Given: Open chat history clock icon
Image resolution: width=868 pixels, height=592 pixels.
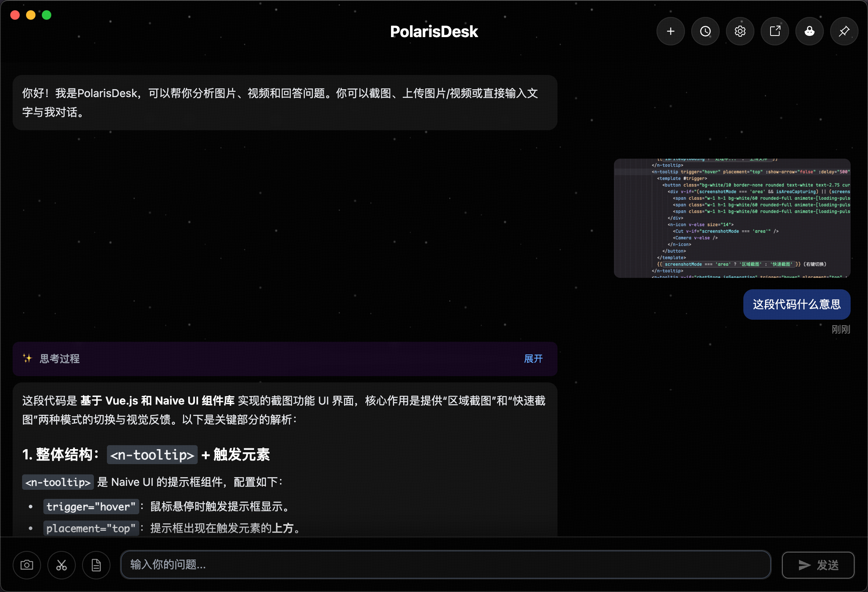Looking at the screenshot, I should coord(705,31).
